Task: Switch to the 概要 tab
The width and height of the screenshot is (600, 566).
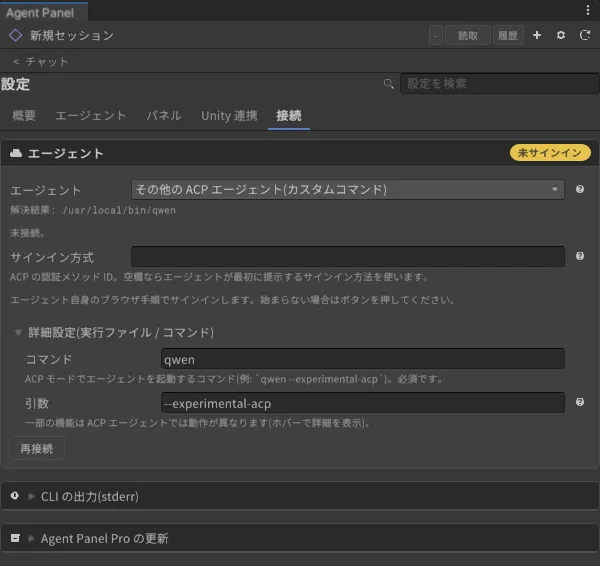Action: (x=24, y=116)
